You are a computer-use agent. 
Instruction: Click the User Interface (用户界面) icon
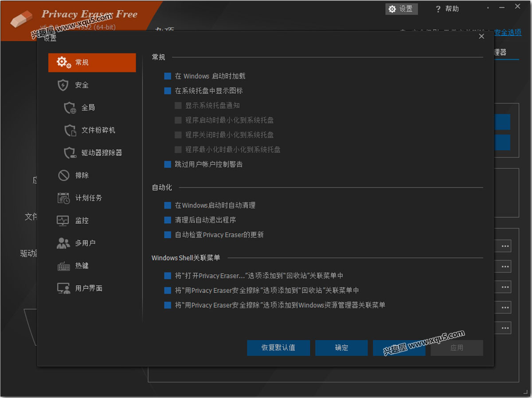(63, 288)
